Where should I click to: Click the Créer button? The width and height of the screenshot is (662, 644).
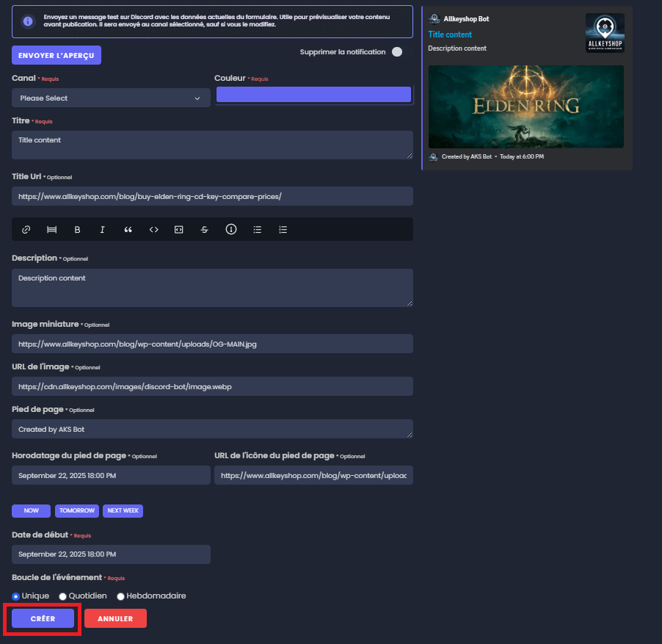click(x=43, y=618)
